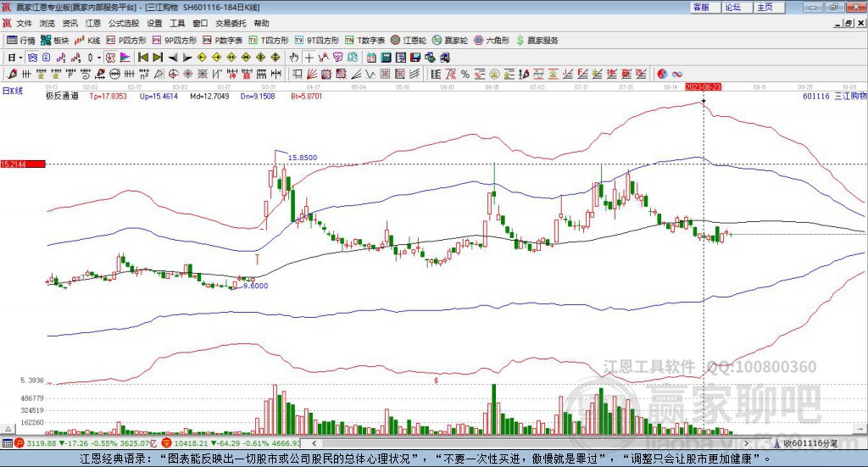Viewport: 868px width, 467px height.
Task: Open the 公式选股 menu
Action: [x=124, y=23]
